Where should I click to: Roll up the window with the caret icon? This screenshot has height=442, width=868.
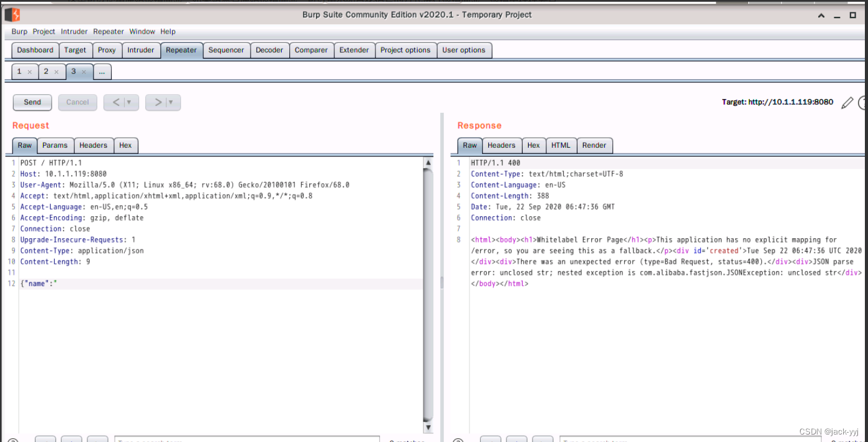click(822, 15)
